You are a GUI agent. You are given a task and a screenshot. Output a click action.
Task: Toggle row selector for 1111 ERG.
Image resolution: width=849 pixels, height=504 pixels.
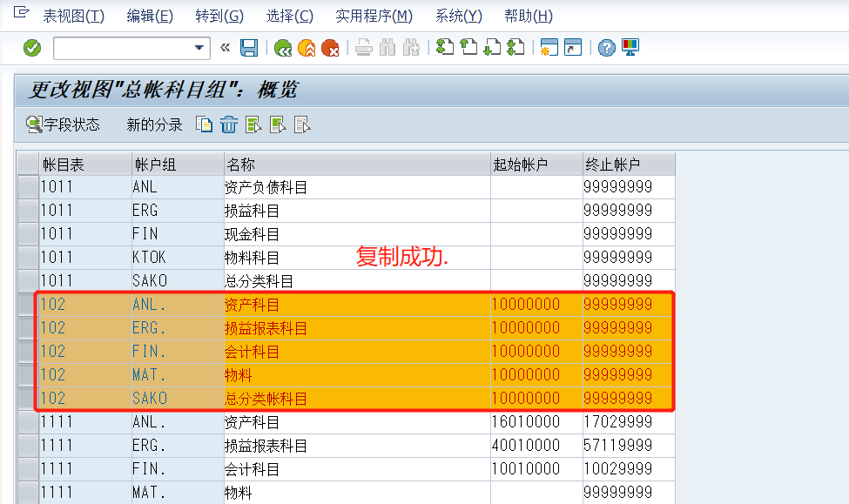coord(28,446)
